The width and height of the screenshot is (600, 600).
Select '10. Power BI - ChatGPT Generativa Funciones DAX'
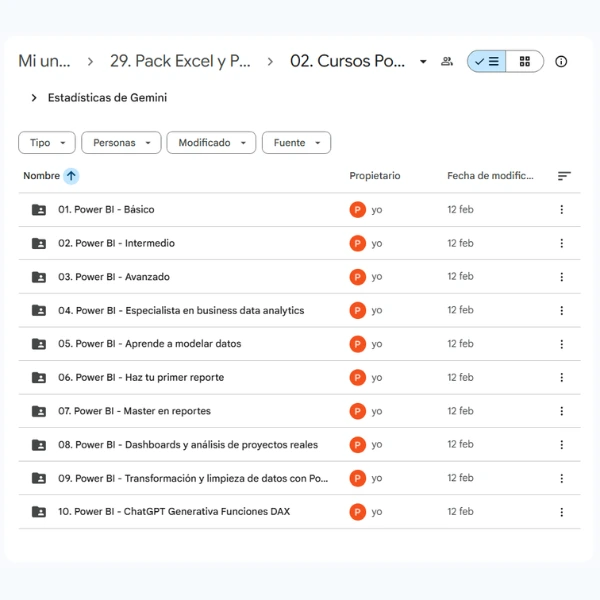pos(174,512)
